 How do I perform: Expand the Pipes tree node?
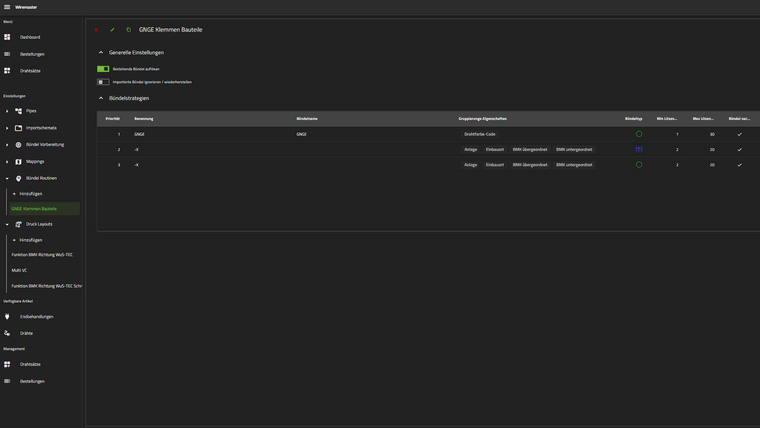click(7, 111)
